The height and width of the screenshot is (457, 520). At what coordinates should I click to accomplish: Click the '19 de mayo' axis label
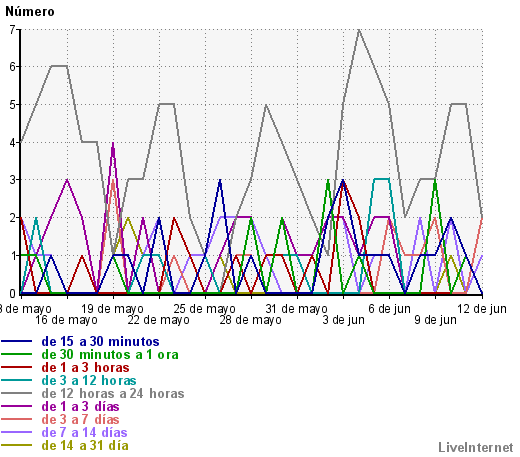point(112,309)
